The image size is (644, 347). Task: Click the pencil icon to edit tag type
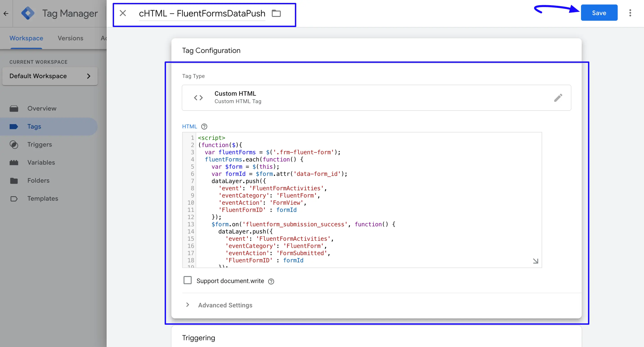558,98
